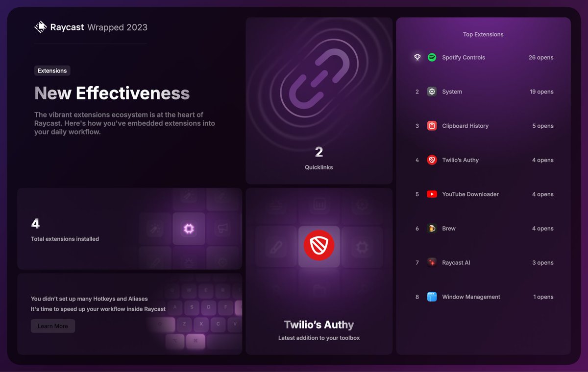Click Latest addition to your toolbox text
This screenshot has width=588, height=372.
pyautogui.click(x=319, y=338)
